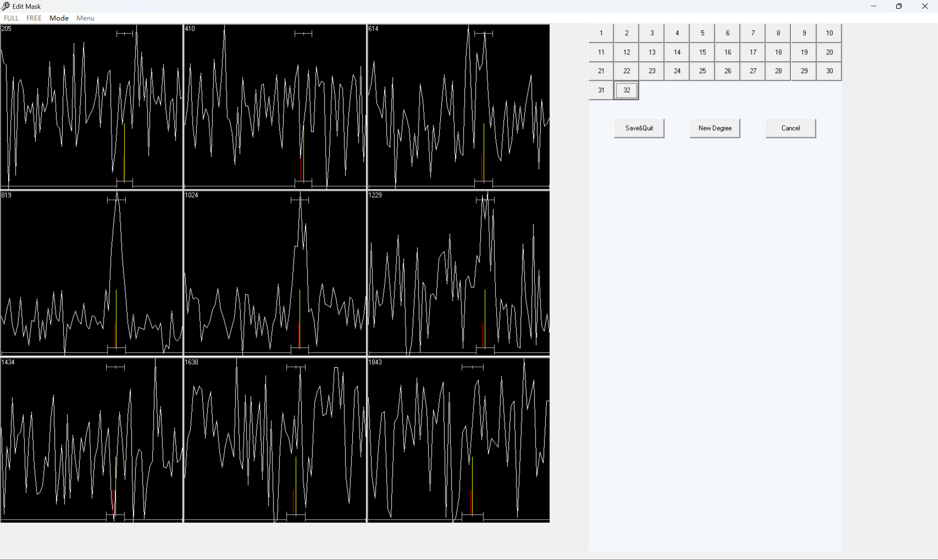The image size is (938, 560).
Task: Pick degree button 27
Action: (x=753, y=71)
